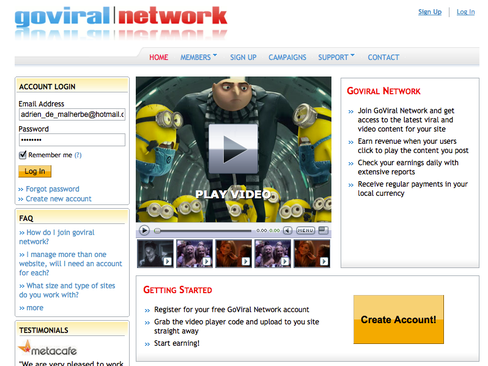Click 'Start earning!' text
Viewport: 488px width, 366px height.
pos(177,343)
